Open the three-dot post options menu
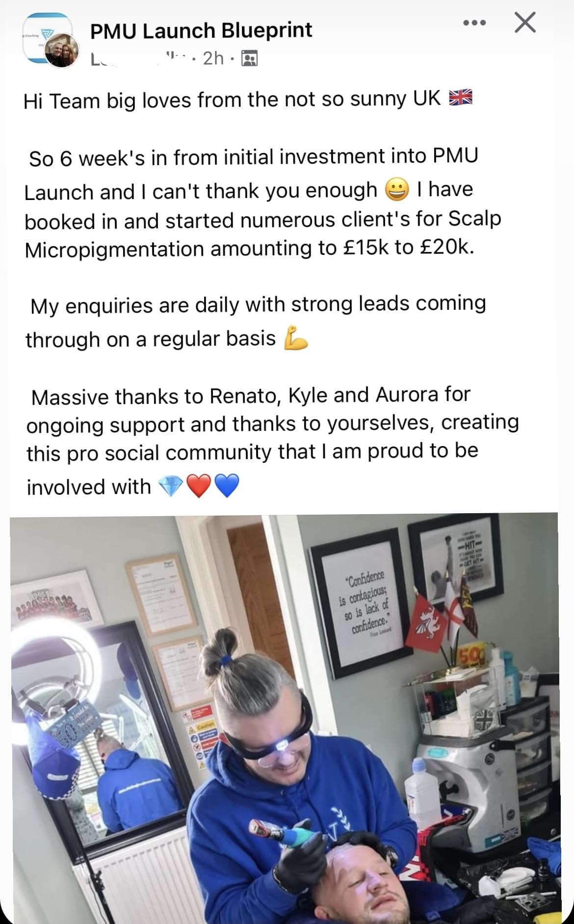Viewport: 574px width, 924px height. [474, 23]
